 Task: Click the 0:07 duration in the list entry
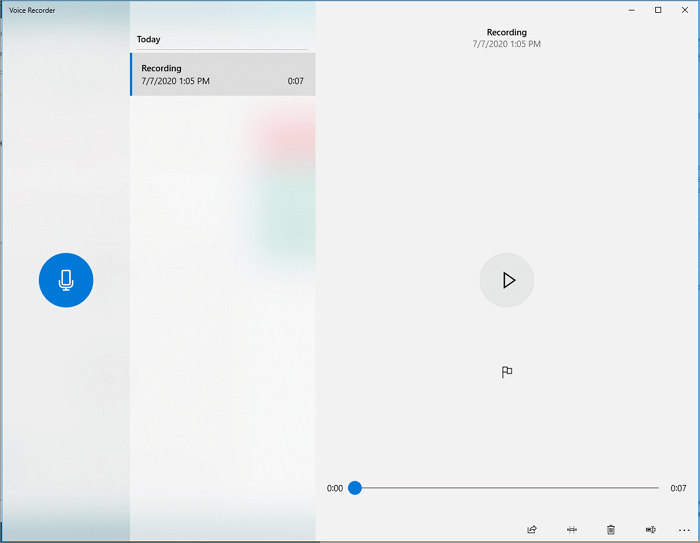[x=296, y=81]
